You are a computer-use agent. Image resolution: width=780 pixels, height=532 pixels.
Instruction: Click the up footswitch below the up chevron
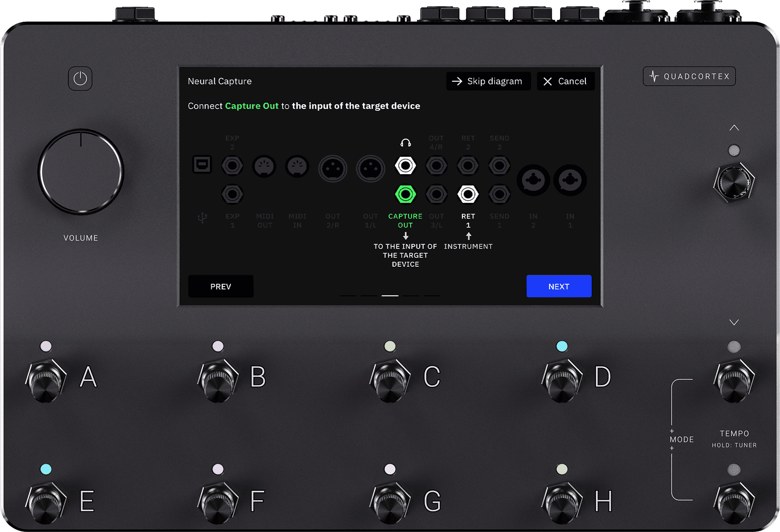click(734, 183)
